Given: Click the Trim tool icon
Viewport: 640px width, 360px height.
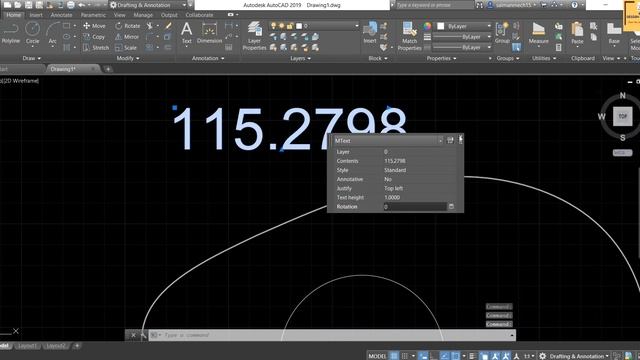Looking at the screenshot, I should (150, 26).
